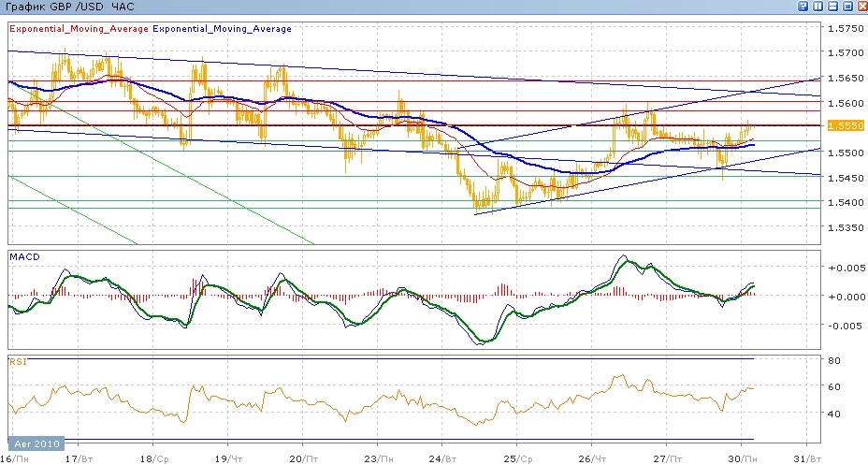Select the 23/Пн date on the time axis
868x465 pixels.
379,459
